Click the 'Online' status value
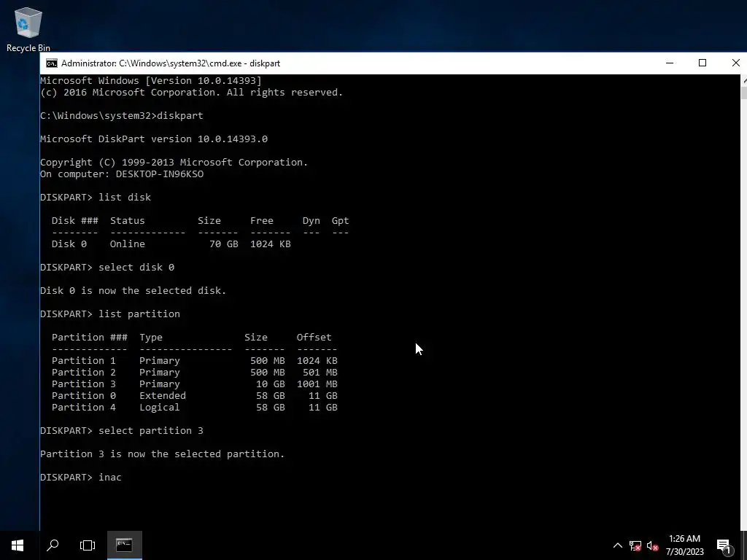747x560 pixels. tap(127, 244)
